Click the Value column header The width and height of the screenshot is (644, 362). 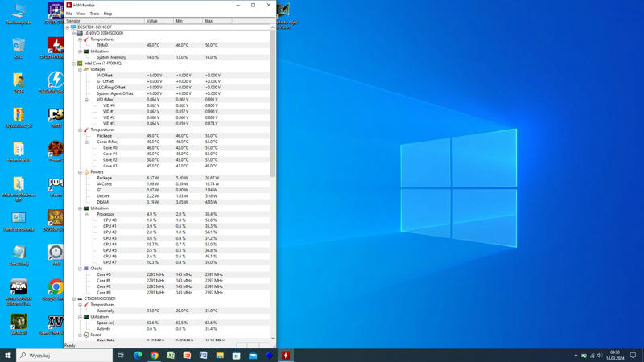(159, 21)
